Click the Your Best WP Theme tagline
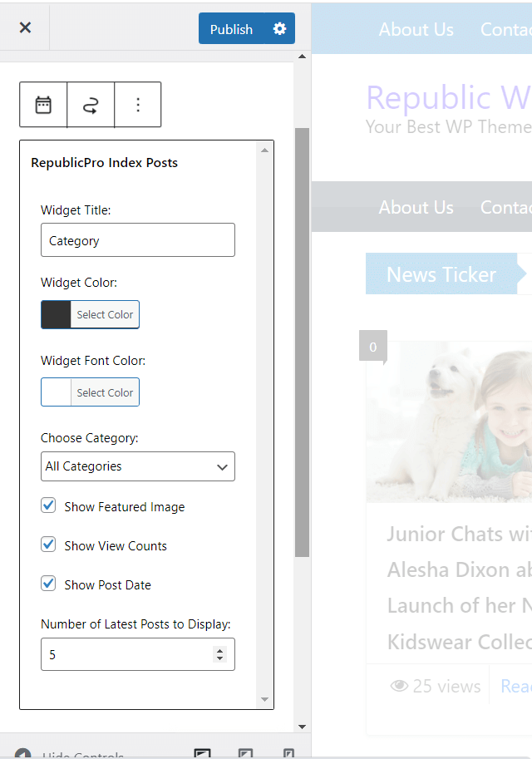532x759 pixels. (449, 127)
